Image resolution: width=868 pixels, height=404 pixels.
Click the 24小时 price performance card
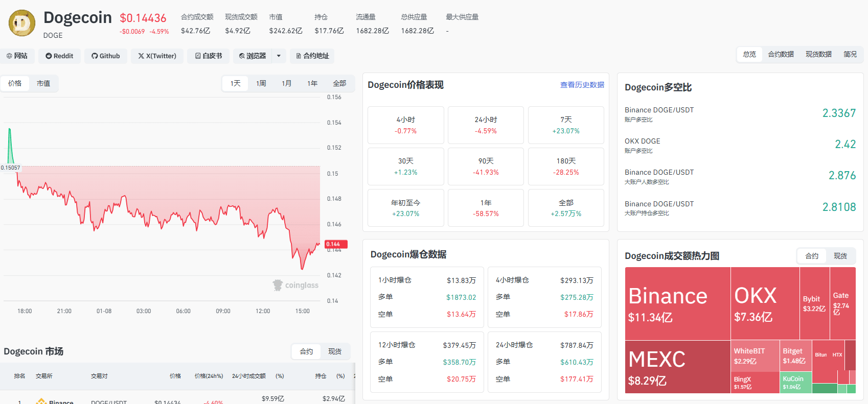[486, 125]
